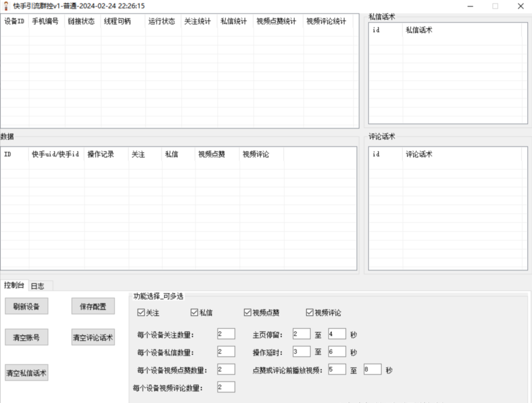Enable or disable the 关注 checkbox

coord(141,313)
